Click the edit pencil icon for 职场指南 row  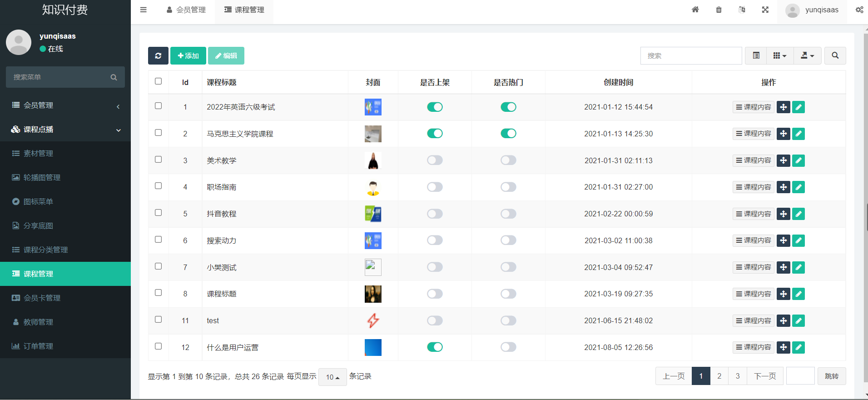pos(799,187)
